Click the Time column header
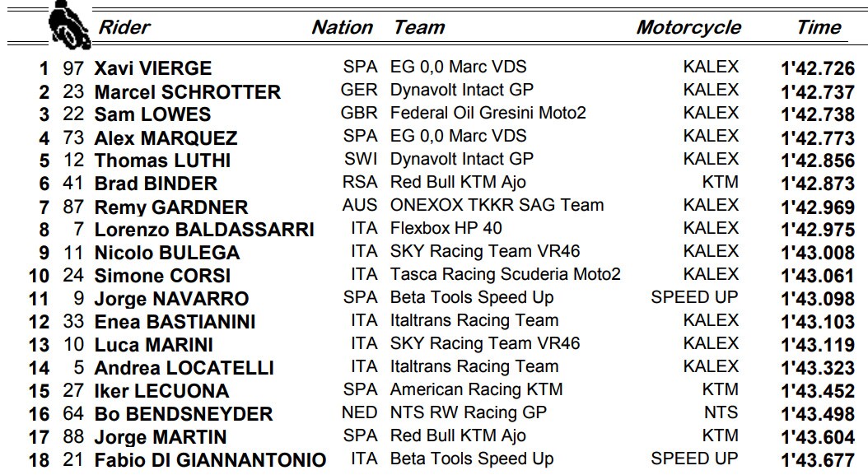 point(819,27)
